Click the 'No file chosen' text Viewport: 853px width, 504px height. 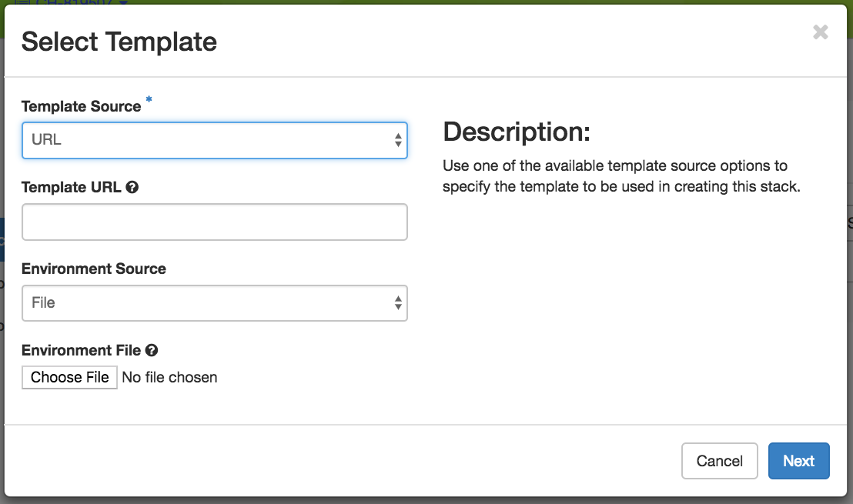[169, 377]
